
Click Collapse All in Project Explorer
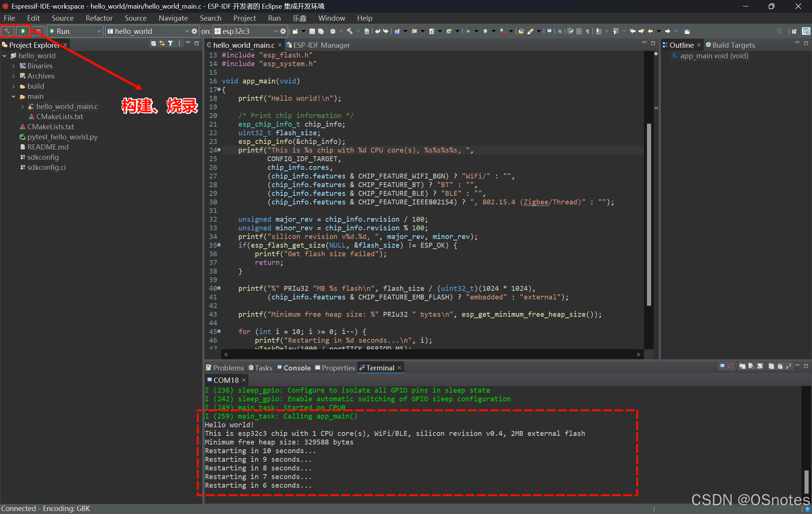[153, 44]
